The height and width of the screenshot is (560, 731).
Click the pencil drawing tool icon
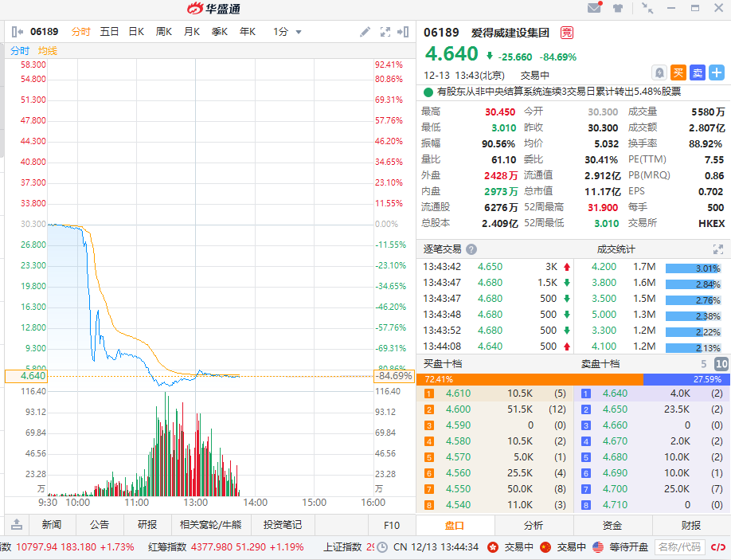(365, 32)
